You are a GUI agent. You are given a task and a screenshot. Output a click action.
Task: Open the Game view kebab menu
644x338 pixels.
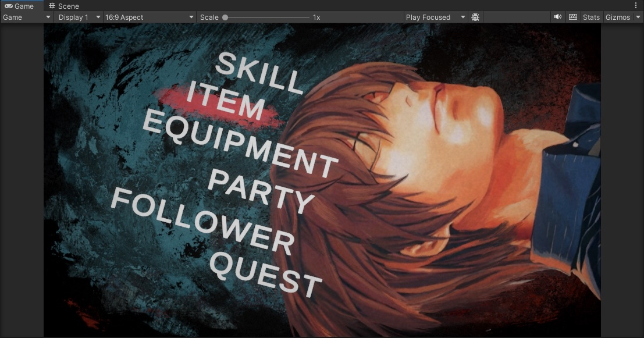pyautogui.click(x=637, y=5)
